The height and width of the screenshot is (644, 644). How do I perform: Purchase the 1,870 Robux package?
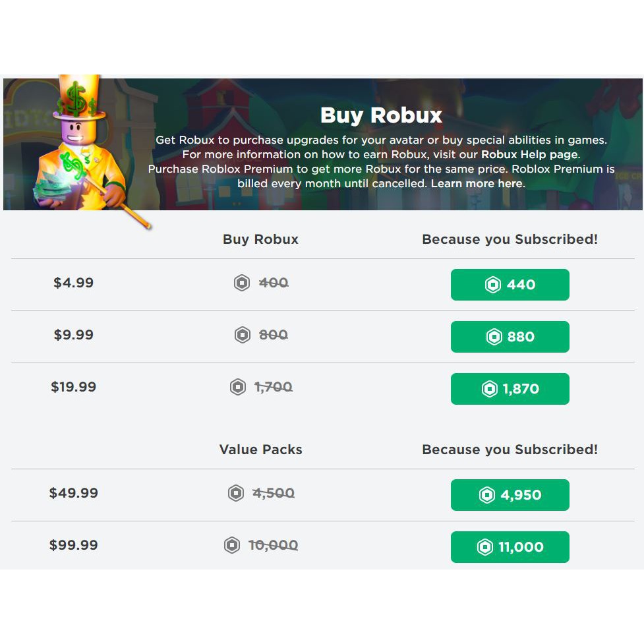tap(510, 389)
